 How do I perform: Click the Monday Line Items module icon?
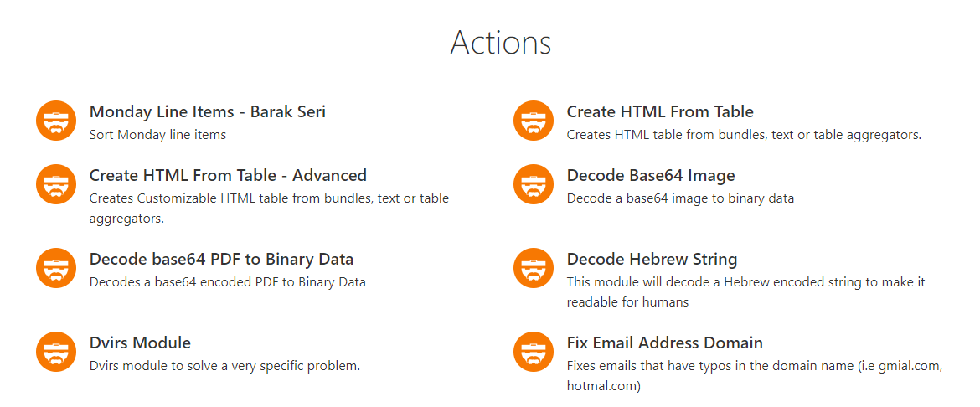[56, 121]
